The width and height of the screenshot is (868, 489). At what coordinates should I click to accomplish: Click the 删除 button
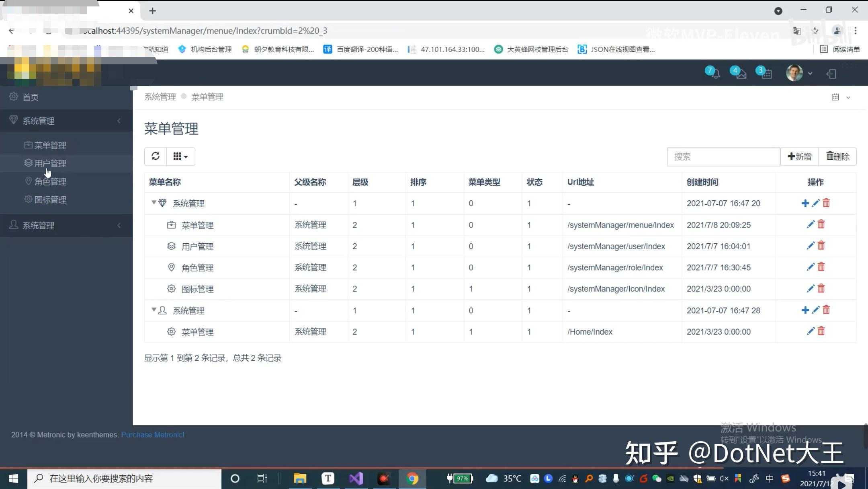(x=837, y=157)
